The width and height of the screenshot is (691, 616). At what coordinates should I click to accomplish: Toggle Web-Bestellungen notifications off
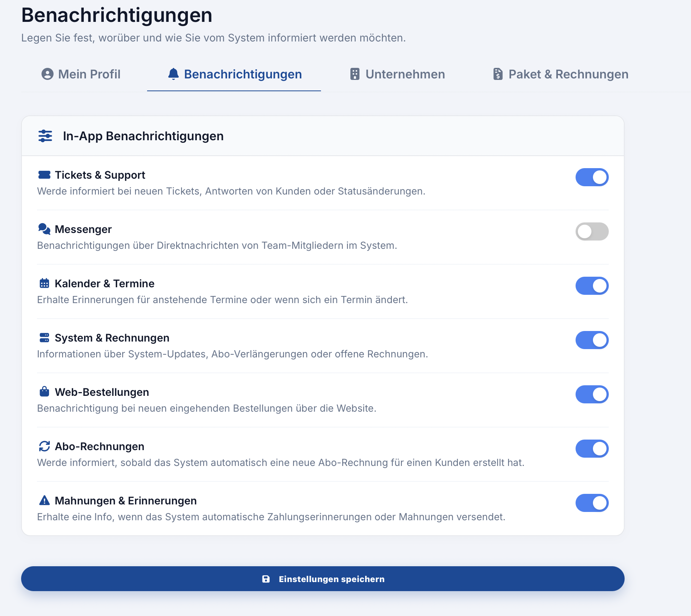(x=592, y=394)
